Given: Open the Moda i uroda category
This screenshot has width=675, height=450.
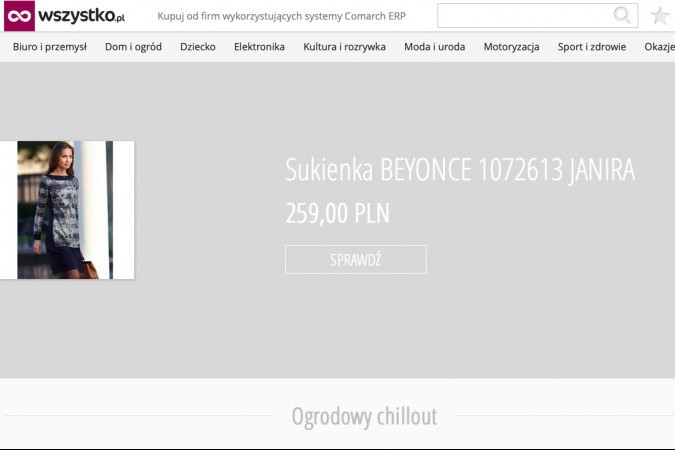Looking at the screenshot, I should (434, 47).
